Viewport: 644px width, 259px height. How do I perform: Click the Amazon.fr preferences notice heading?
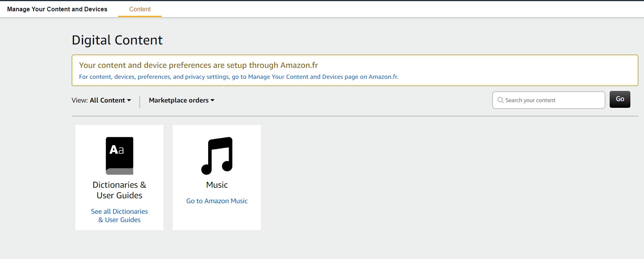198,65
